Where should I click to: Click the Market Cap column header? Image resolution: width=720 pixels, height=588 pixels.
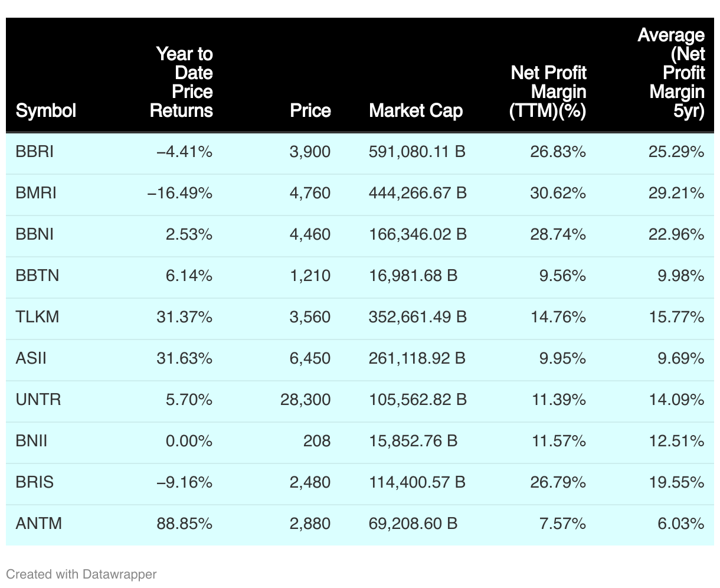(416, 110)
